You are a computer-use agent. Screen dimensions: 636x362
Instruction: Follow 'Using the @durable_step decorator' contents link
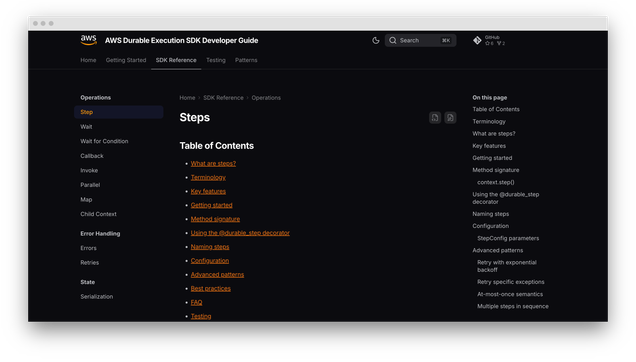pyautogui.click(x=240, y=233)
